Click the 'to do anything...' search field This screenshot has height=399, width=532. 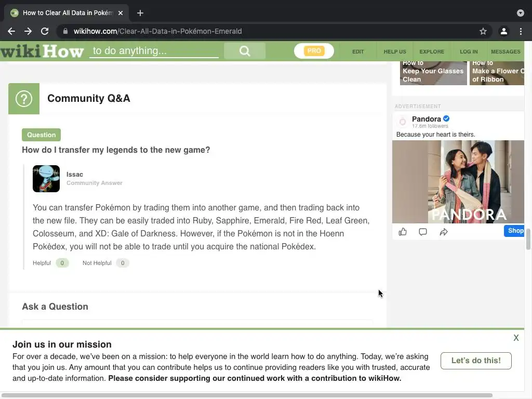[x=154, y=51]
